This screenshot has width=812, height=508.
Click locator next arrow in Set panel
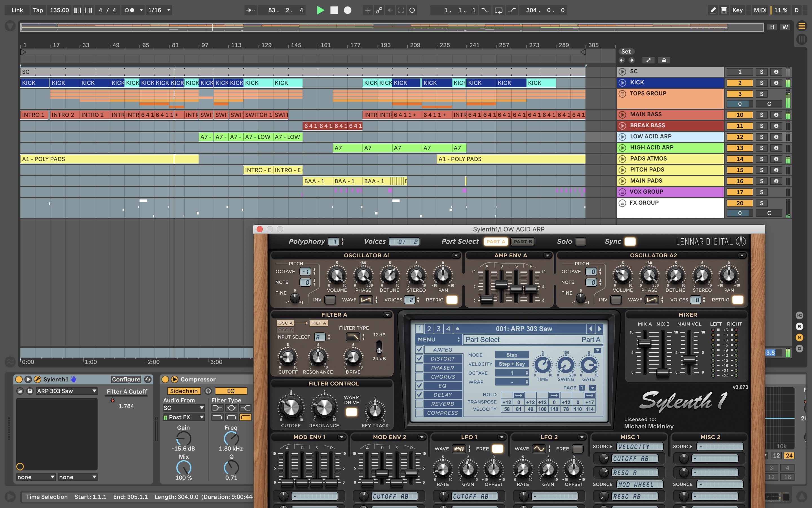(x=632, y=60)
